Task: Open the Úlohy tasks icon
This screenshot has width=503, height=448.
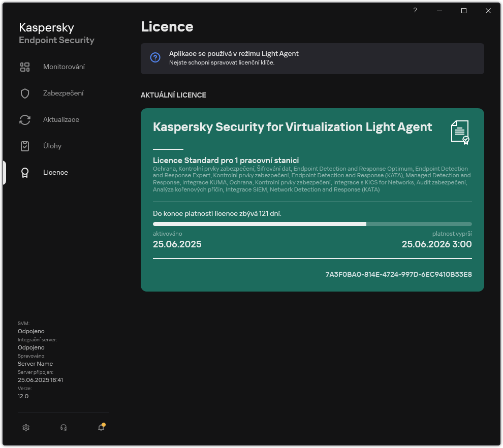Action: (25, 146)
